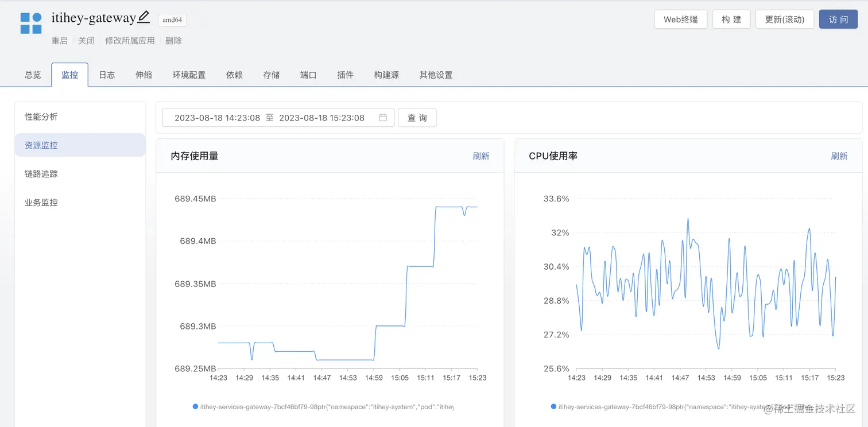Open the 插件 tab
868x427 pixels.
pyautogui.click(x=345, y=75)
